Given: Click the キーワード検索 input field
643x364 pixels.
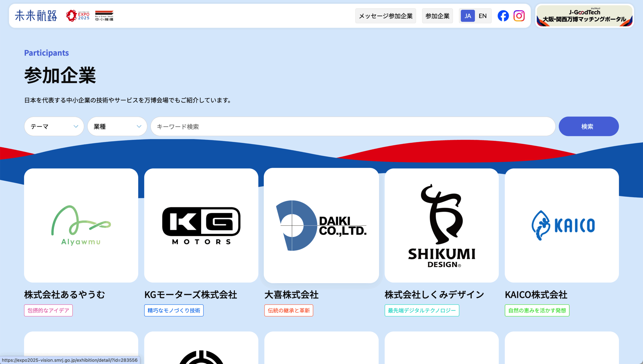Looking at the screenshot, I should (x=353, y=126).
